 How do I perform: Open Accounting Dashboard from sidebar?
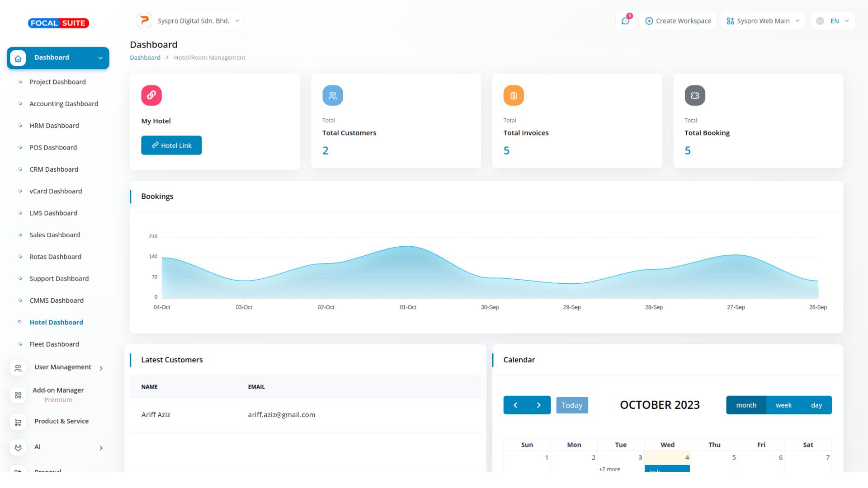[x=64, y=104]
